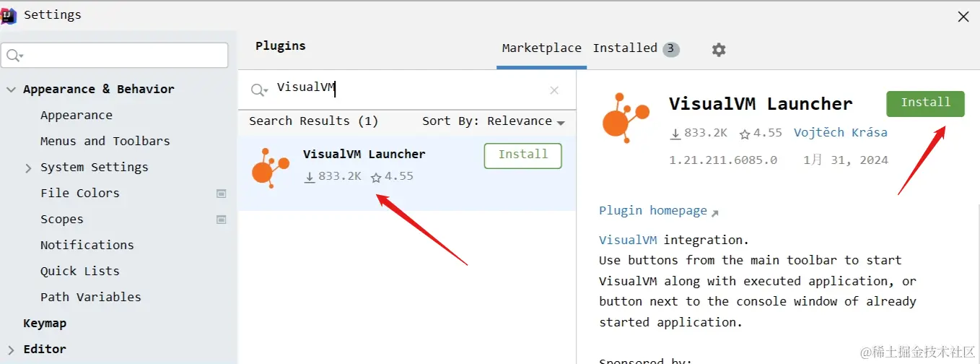Expand the System Settings node

28,168
